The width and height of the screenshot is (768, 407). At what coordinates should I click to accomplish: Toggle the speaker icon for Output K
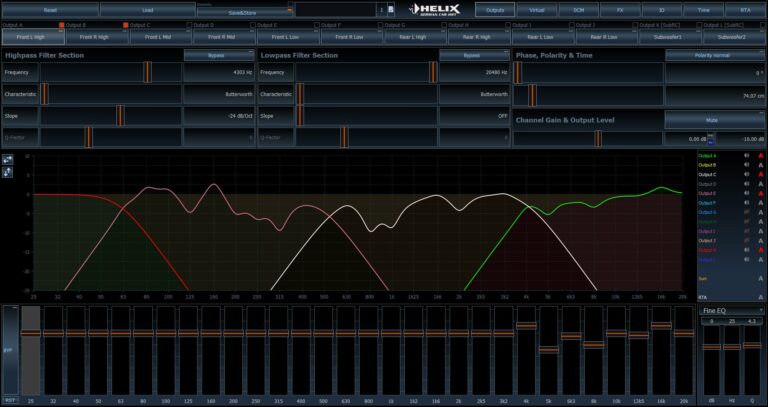pyautogui.click(x=747, y=250)
